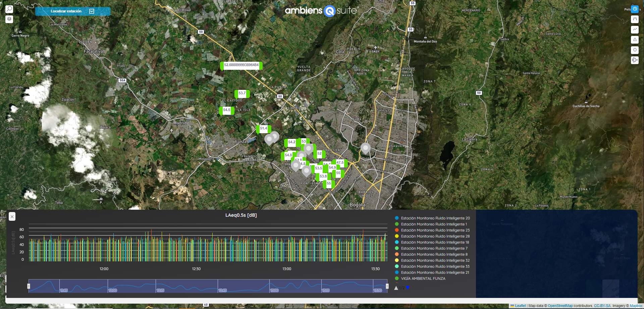Open the map layers selector
Screen dimensions: 644x309
(x=9, y=19)
